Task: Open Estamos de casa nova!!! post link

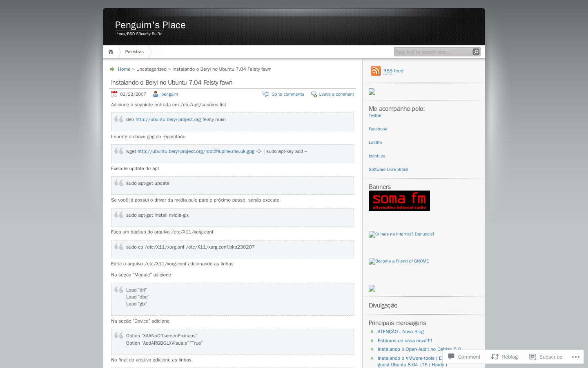Action: click(405, 341)
